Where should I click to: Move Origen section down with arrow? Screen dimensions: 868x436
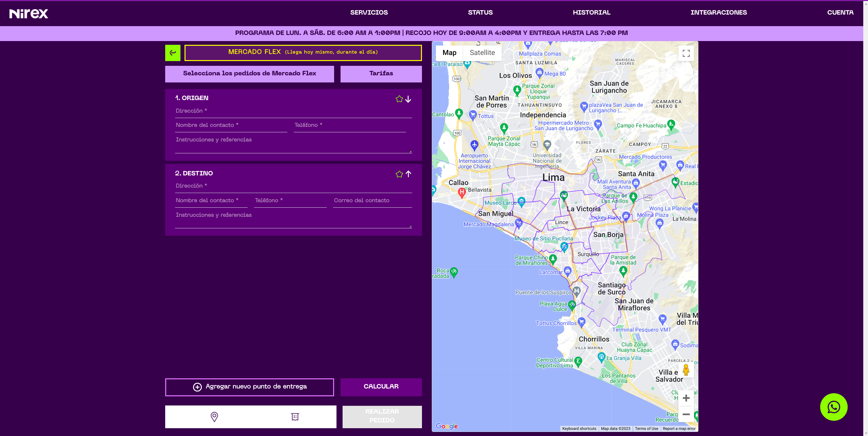pos(408,99)
